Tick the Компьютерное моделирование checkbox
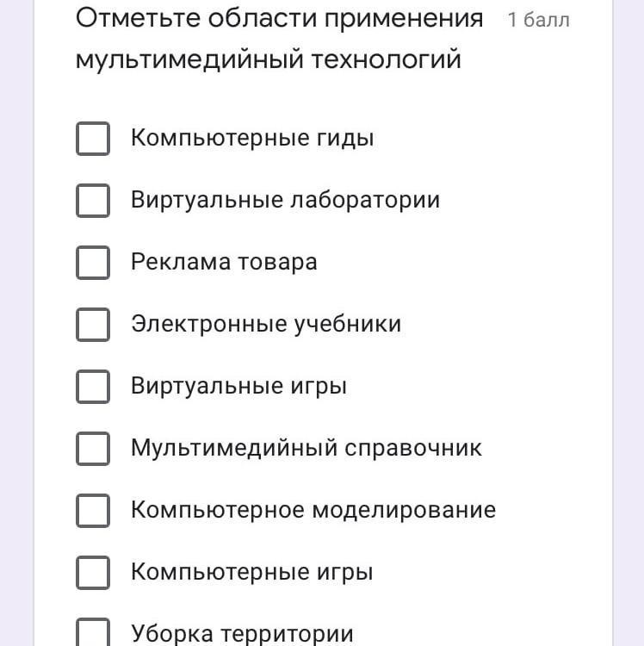Screen dimensions: 644x646 [93, 511]
